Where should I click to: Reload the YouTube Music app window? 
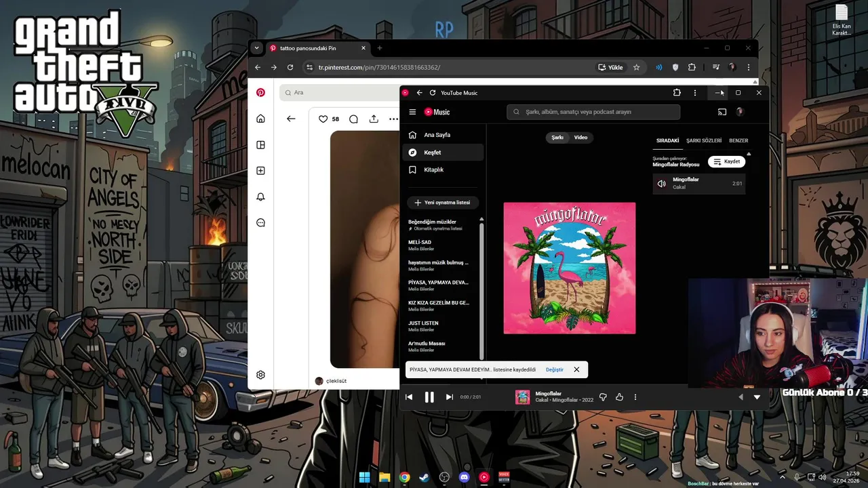(x=433, y=93)
